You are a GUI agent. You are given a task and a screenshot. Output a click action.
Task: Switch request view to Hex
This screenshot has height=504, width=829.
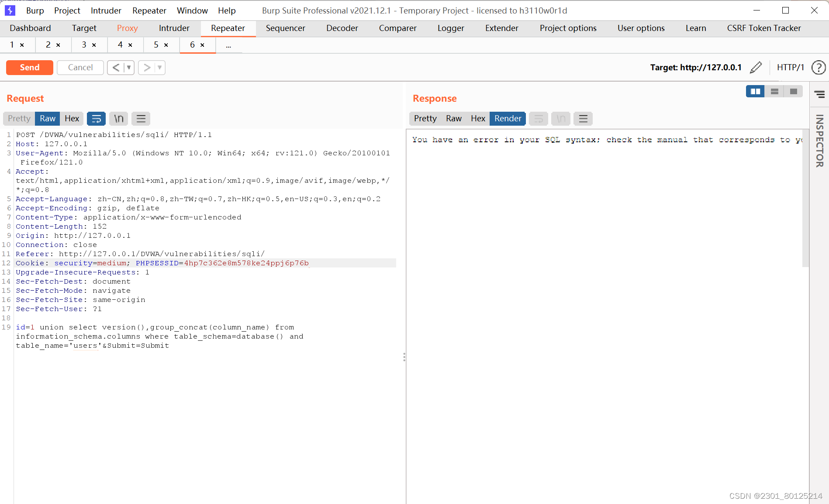[x=72, y=119]
